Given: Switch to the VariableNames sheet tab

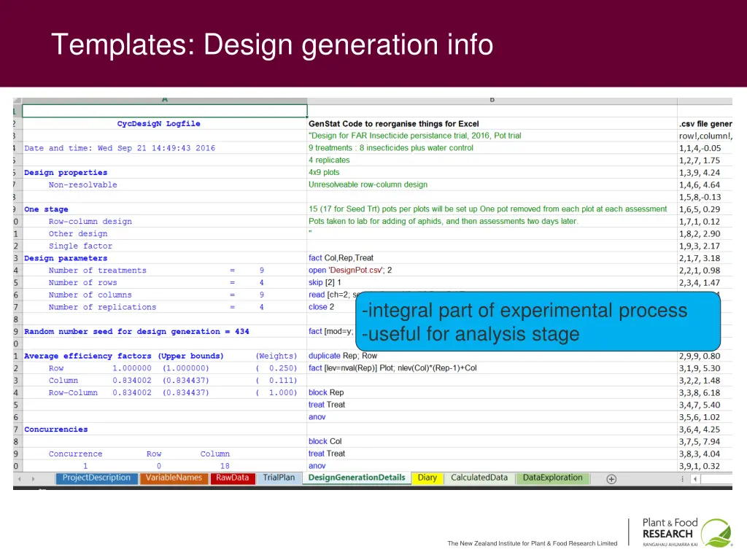Looking at the screenshot, I should click(173, 478).
